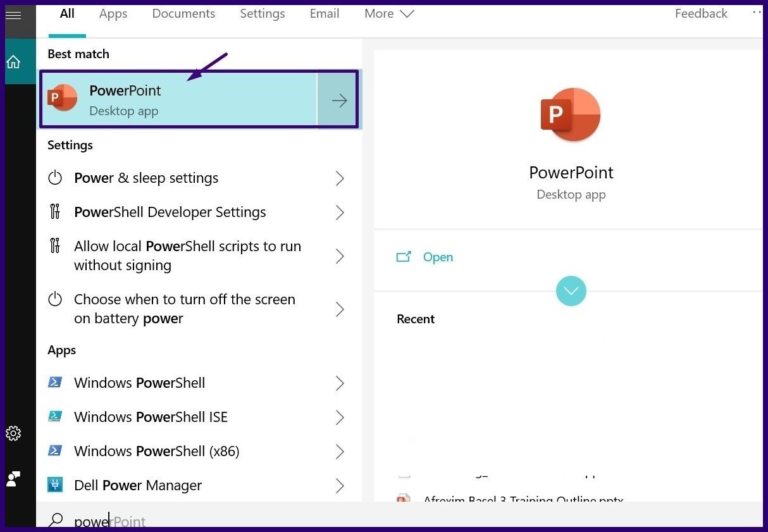Click the PowerPoint title in the preview pane
The height and width of the screenshot is (532, 768).
pos(571,173)
